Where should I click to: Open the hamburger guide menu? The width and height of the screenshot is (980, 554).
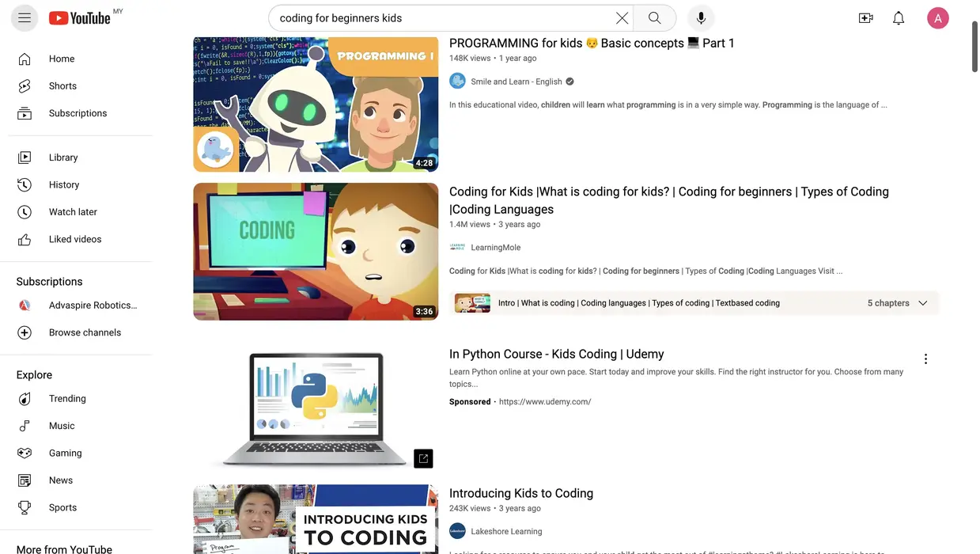coord(25,17)
